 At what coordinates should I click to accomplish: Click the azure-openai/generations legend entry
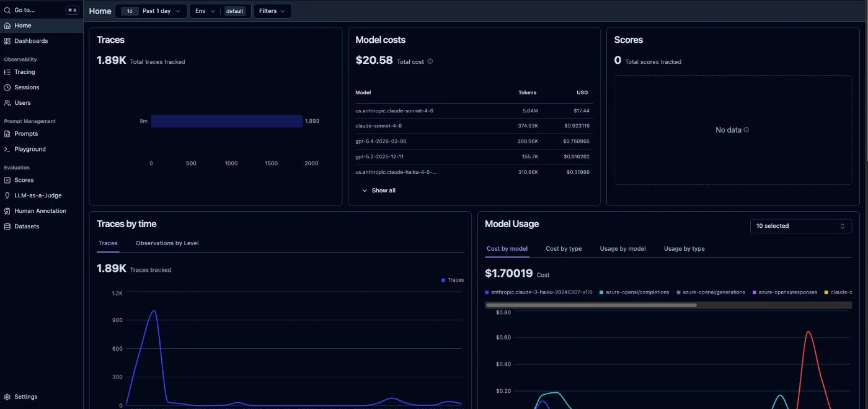pos(711,292)
